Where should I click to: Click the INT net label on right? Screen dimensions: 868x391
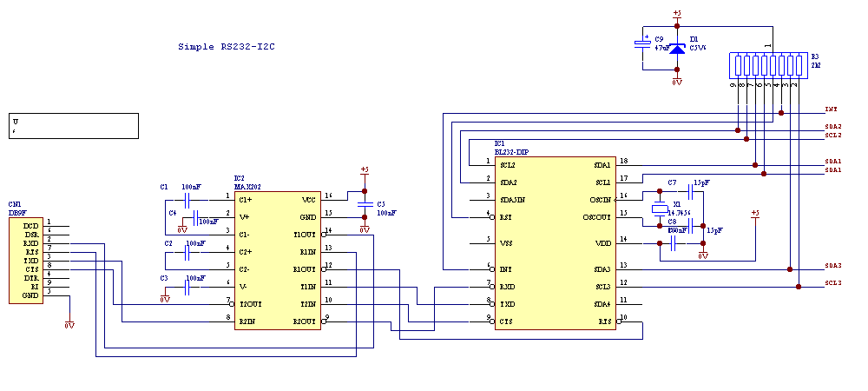(x=831, y=109)
